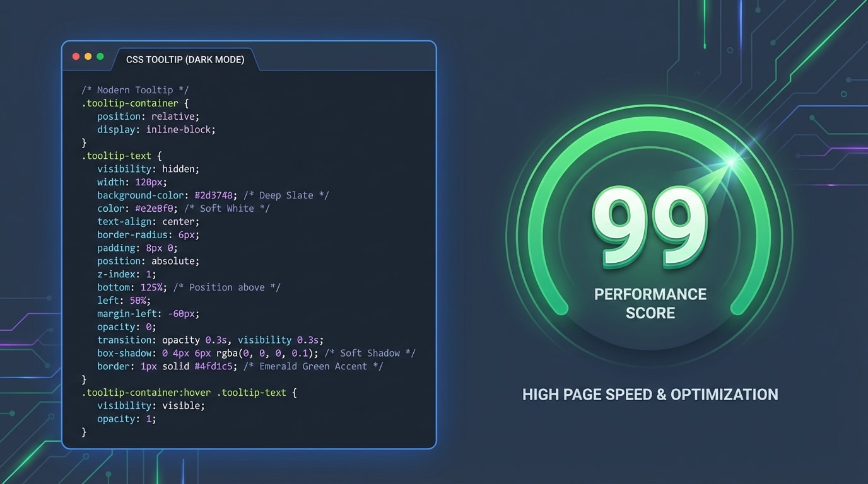The width and height of the screenshot is (868, 484).
Task: Select the #4fd1c5 Emerald Green color value
Action: tap(213, 366)
